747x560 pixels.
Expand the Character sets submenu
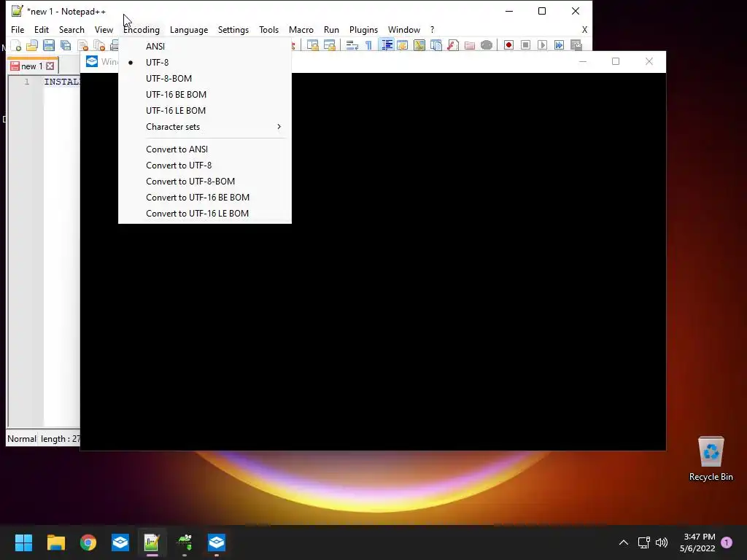point(205,127)
